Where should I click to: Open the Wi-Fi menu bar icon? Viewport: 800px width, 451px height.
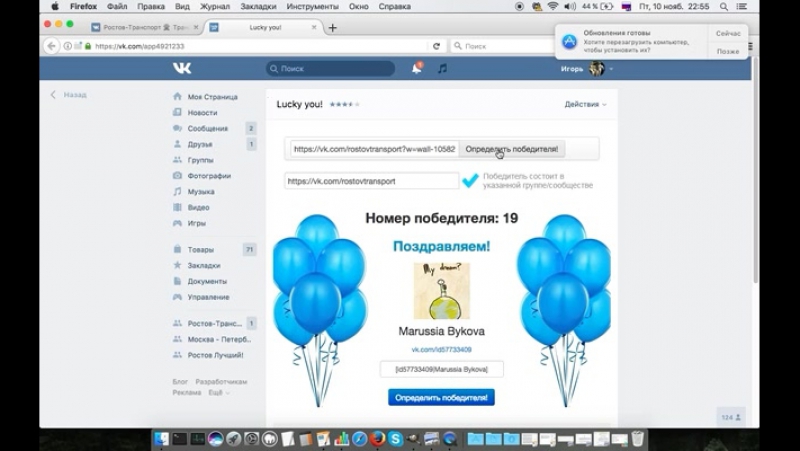553,7
